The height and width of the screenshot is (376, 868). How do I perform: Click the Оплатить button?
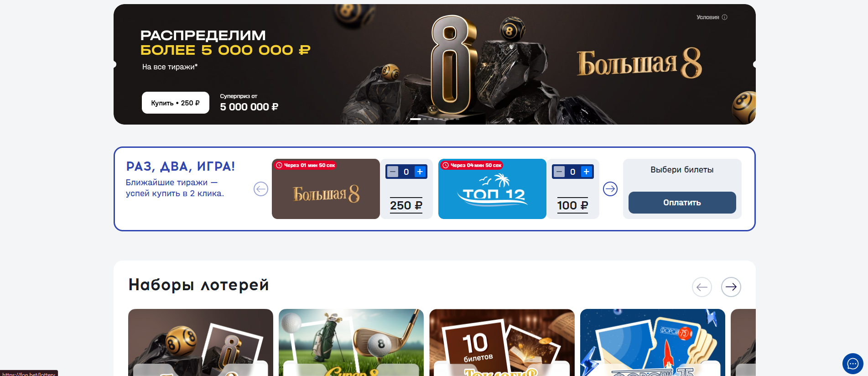pyautogui.click(x=682, y=203)
